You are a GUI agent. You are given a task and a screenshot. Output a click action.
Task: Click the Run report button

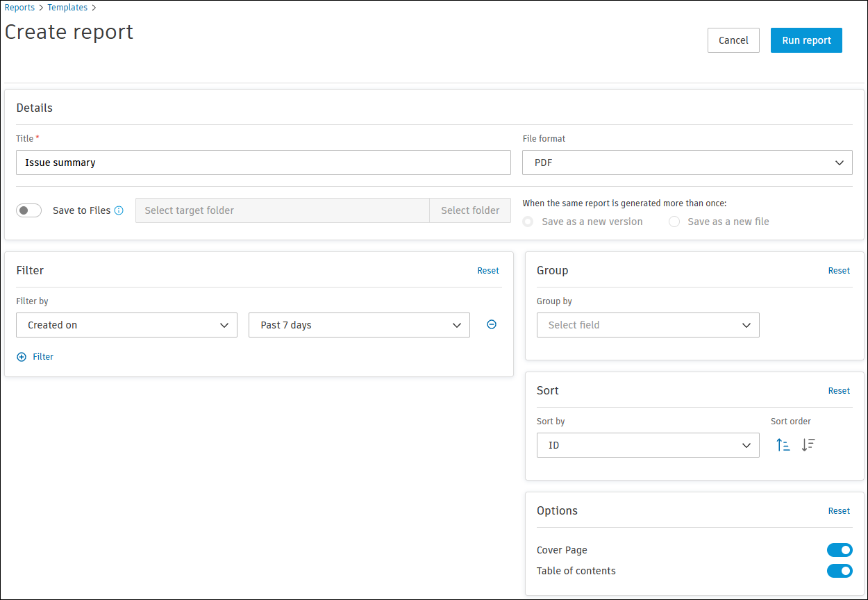click(806, 40)
